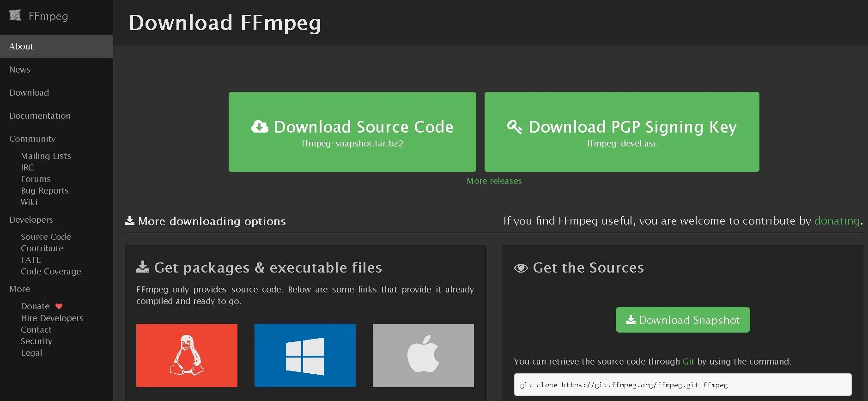The height and width of the screenshot is (401, 868).
Task: Click the cloud download icon on Source Code
Action: tap(260, 127)
